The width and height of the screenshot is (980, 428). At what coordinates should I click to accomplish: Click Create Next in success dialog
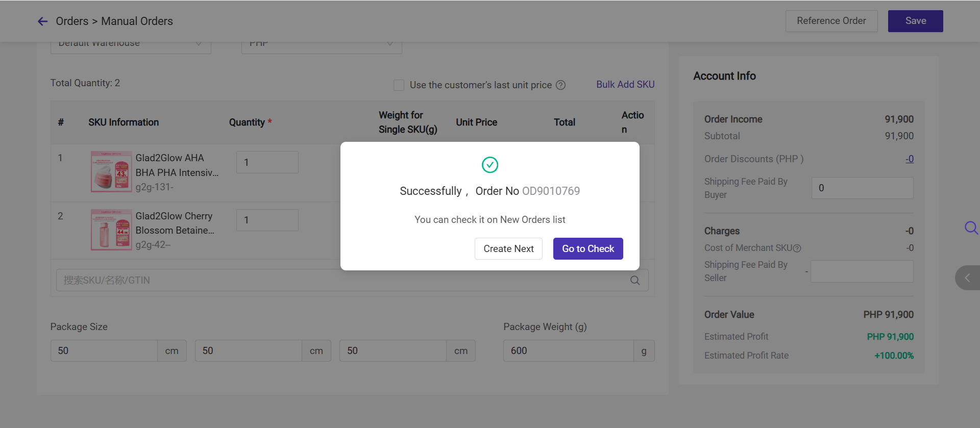508,249
